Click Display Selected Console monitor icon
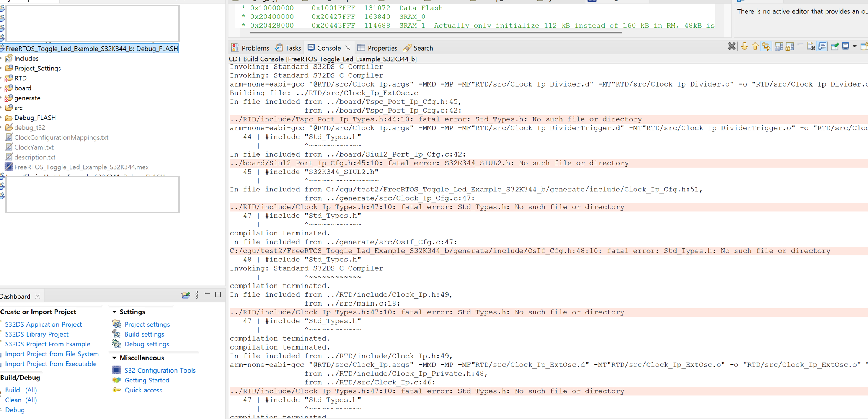Image resolution: width=868 pixels, height=420 pixels. (x=845, y=47)
